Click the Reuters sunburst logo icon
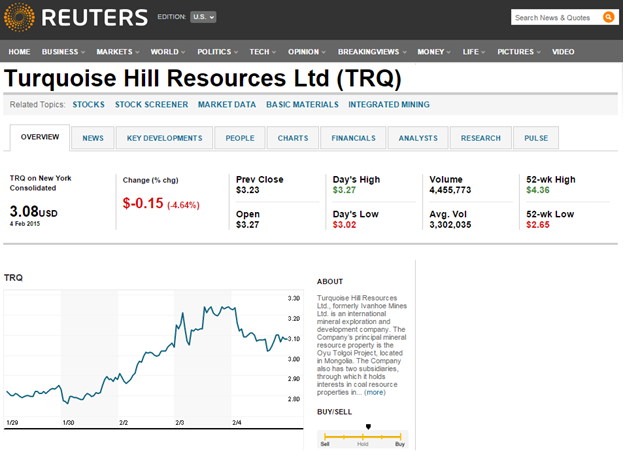The image size is (624, 451). [x=19, y=17]
